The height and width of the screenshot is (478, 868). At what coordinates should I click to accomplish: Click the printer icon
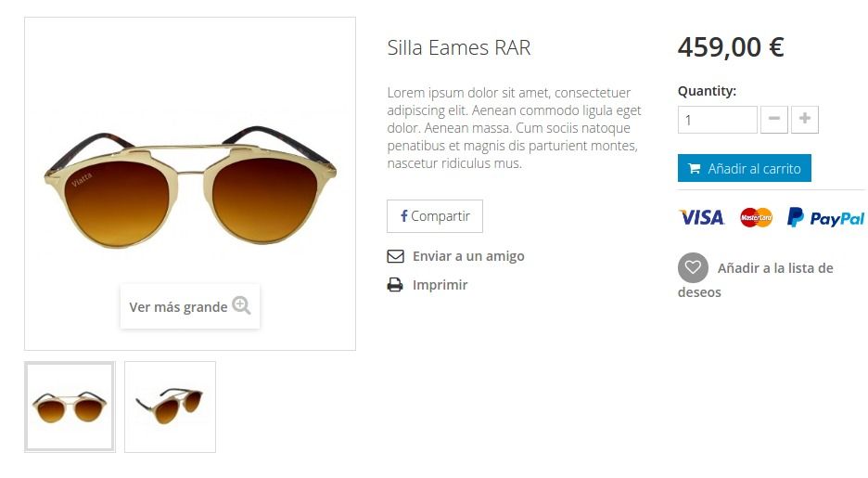coord(395,285)
